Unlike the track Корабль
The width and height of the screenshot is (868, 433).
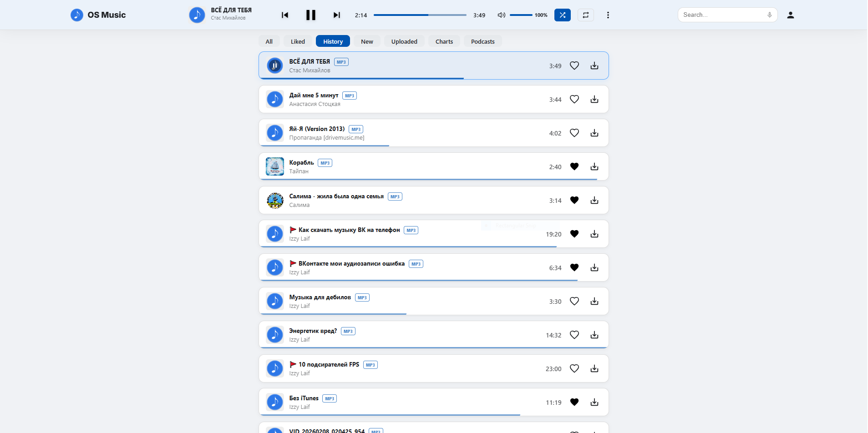pyautogui.click(x=574, y=166)
